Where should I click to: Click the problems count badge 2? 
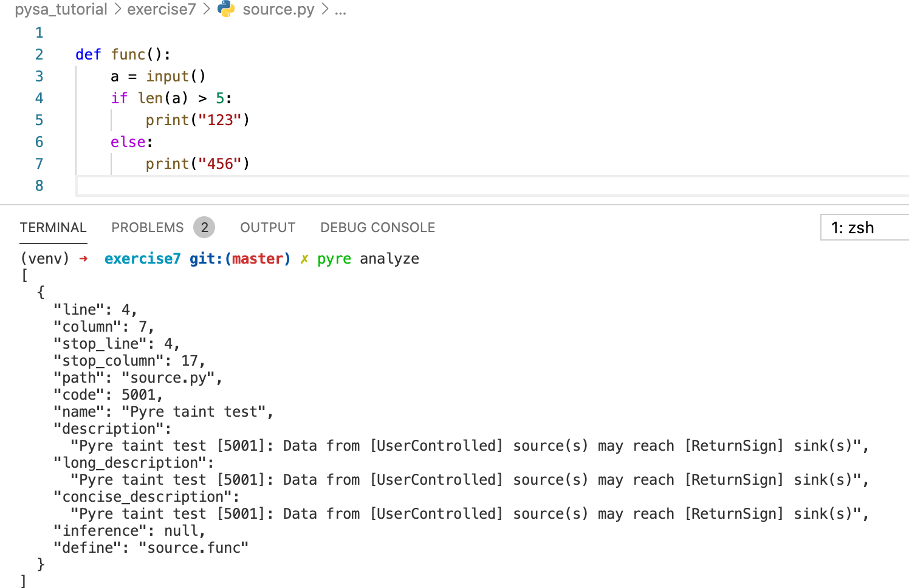click(205, 228)
